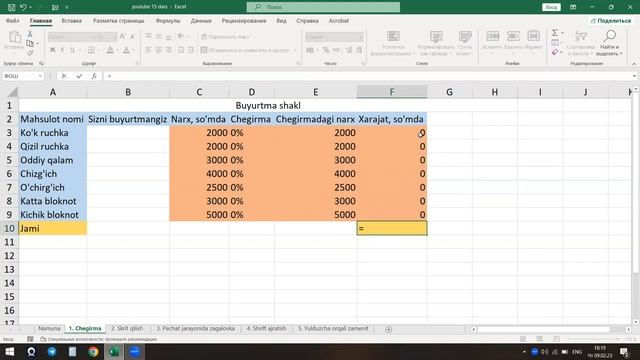Click the increase indent icon
This screenshot has height=360, width=640.
click(x=191, y=50)
